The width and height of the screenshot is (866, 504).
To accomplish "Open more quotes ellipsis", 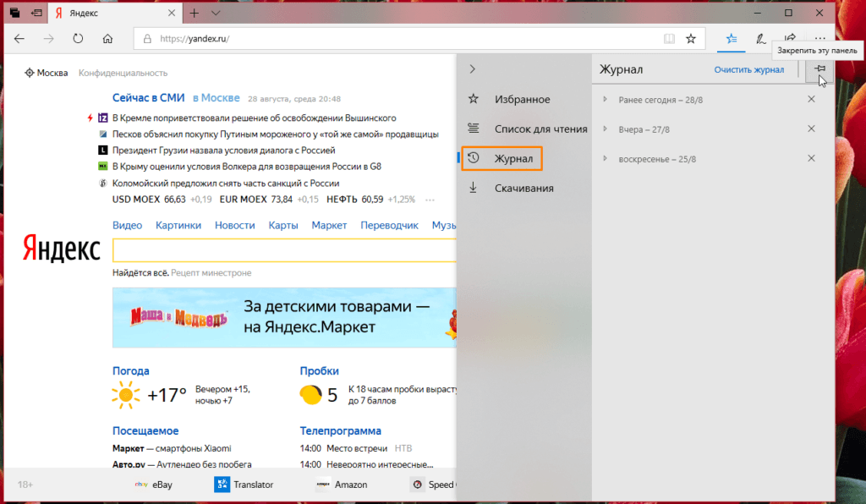I will pos(430,200).
